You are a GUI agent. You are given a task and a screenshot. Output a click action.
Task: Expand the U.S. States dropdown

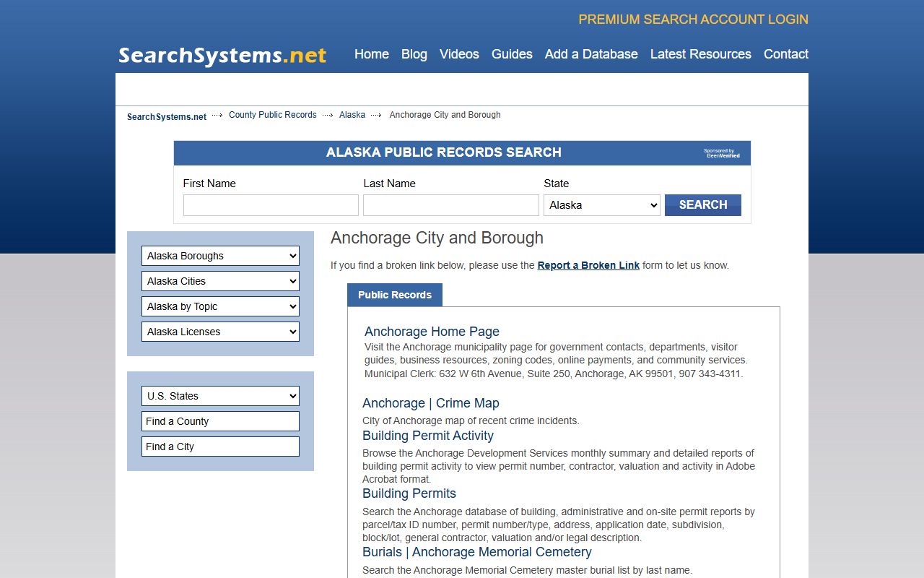point(220,396)
